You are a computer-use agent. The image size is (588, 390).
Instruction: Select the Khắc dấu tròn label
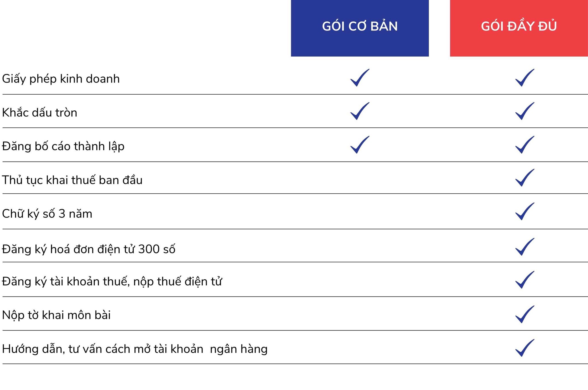40,113
